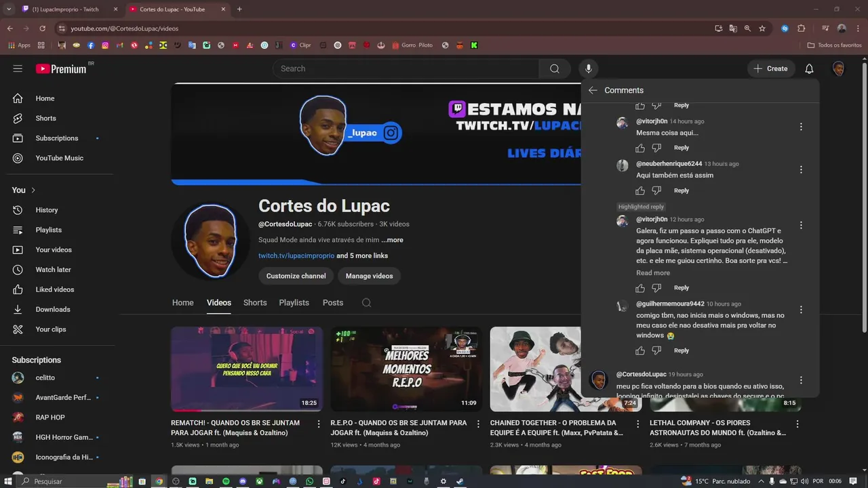
Task: Dislike the highlighted ChatGPT reply comment
Action: (x=656, y=288)
